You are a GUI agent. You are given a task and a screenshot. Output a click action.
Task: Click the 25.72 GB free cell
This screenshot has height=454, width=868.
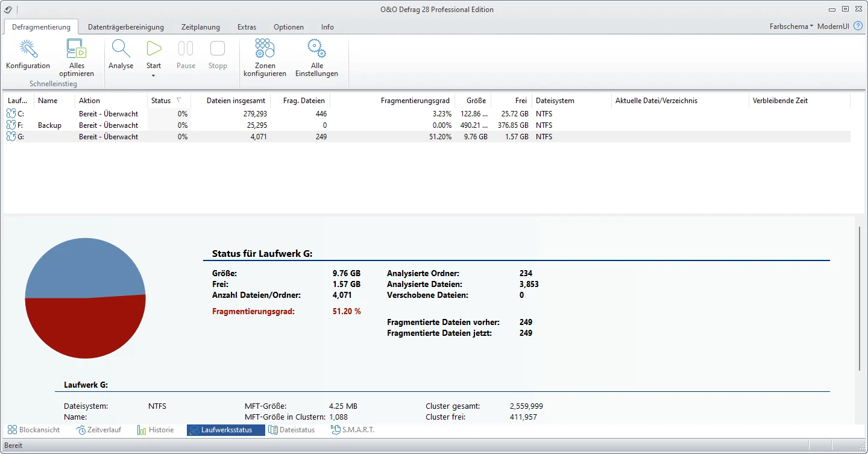514,114
